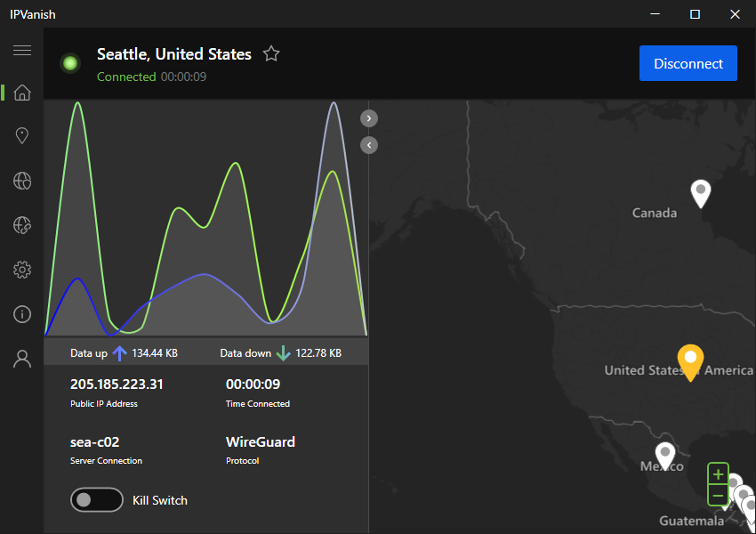Viewport: 756px width, 534px height.
Task: Click the Disconnect button
Action: (x=688, y=63)
